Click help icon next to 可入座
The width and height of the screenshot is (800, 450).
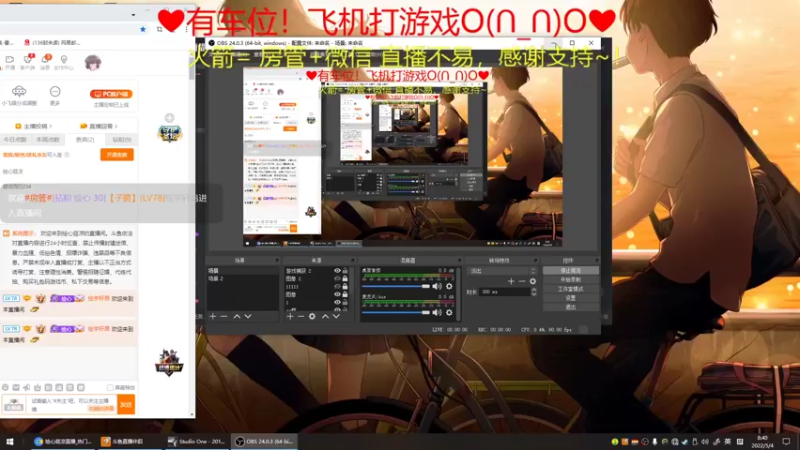tap(67, 155)
